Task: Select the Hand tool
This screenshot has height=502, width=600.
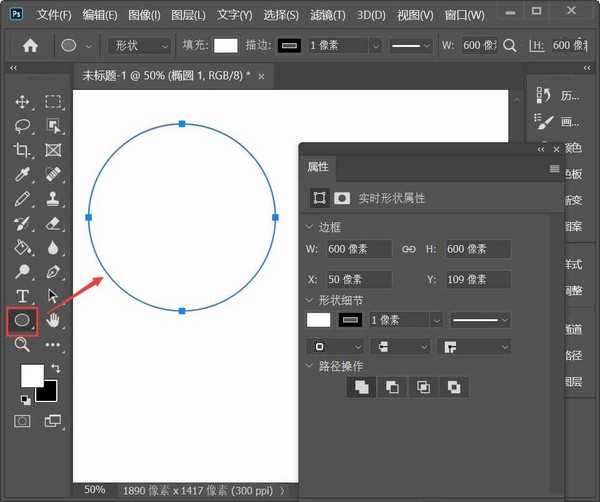Action: coord(53,320)
